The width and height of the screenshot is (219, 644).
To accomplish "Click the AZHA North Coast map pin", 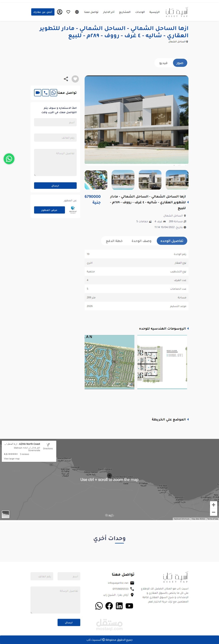I will click(109, 476).
